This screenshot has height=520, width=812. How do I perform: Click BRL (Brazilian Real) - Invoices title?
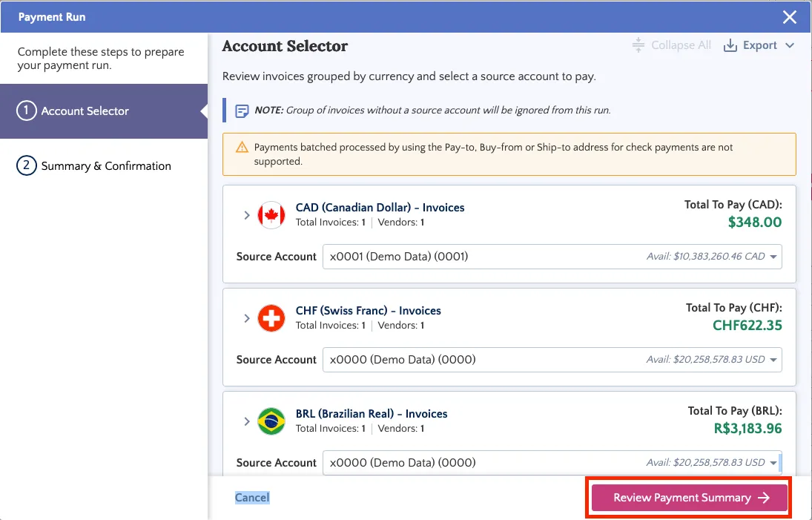(x=372, y=413)
